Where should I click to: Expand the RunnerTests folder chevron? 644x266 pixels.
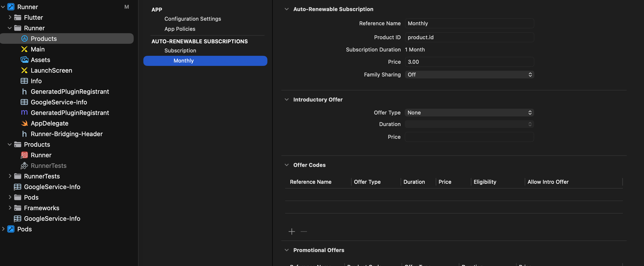[10, 176]
